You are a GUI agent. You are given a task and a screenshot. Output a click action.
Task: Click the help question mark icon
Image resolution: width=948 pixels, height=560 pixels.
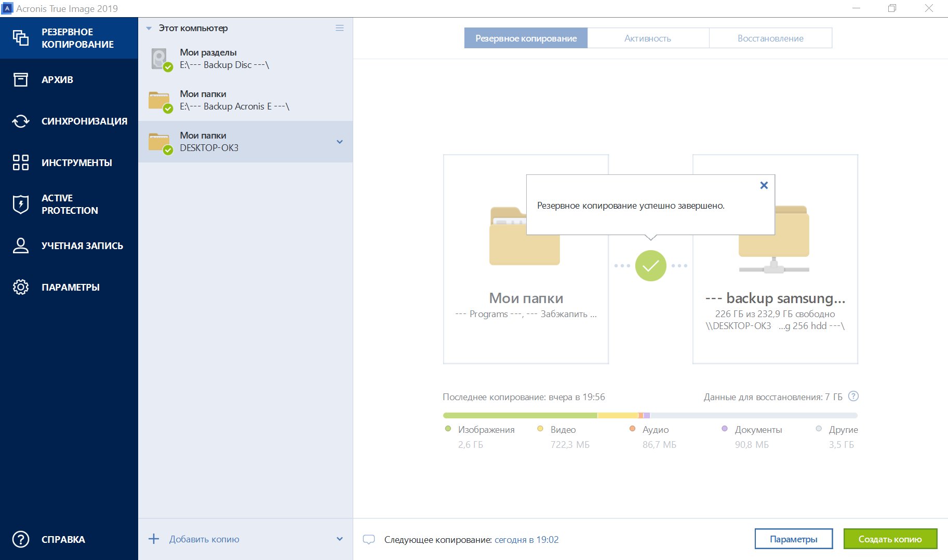pyautogui.click(x=21, y=539)
